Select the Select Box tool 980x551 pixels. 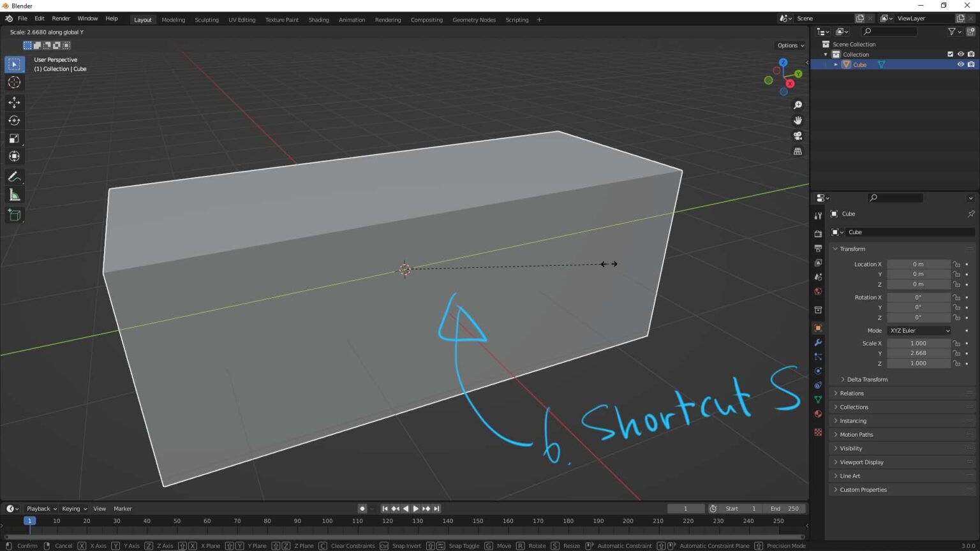14,64
